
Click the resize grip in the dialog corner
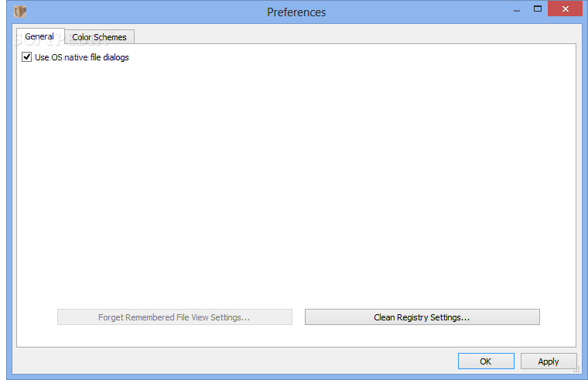[x=576, y=370]
